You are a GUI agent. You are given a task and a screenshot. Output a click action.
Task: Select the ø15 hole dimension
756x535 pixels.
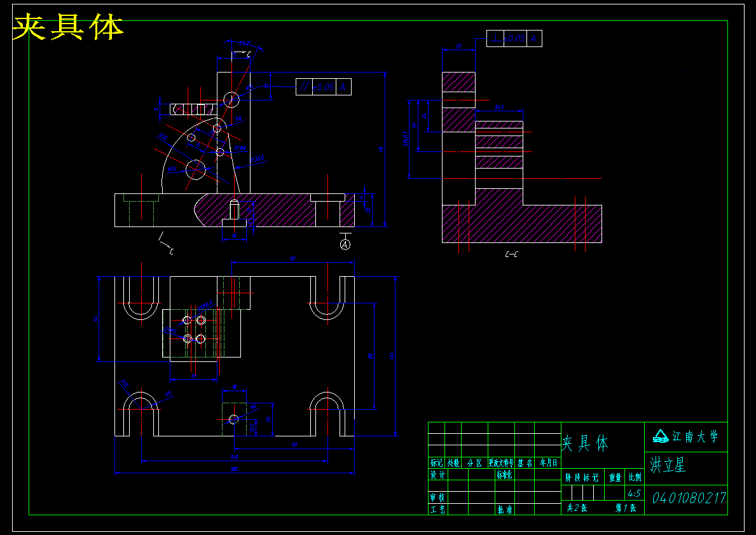tap(172, 169)
